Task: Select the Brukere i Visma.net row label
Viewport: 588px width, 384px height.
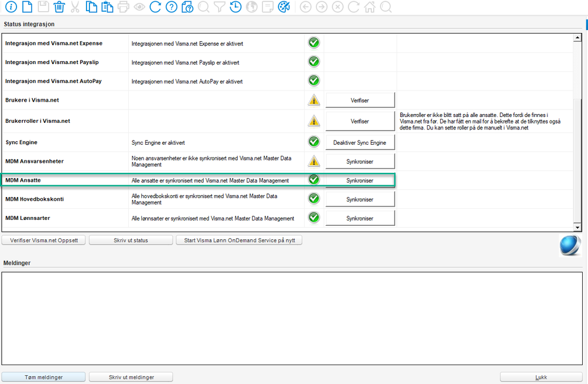Action: click(x=32, y=100)
